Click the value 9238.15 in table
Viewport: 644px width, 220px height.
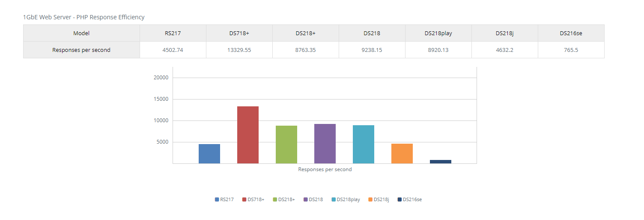372,50
